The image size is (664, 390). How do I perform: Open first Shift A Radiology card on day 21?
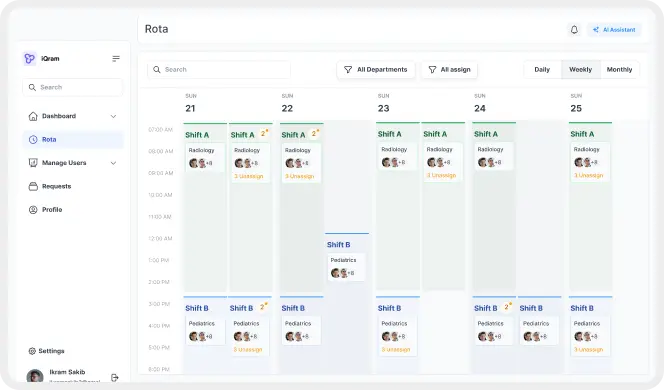(205, 158)
